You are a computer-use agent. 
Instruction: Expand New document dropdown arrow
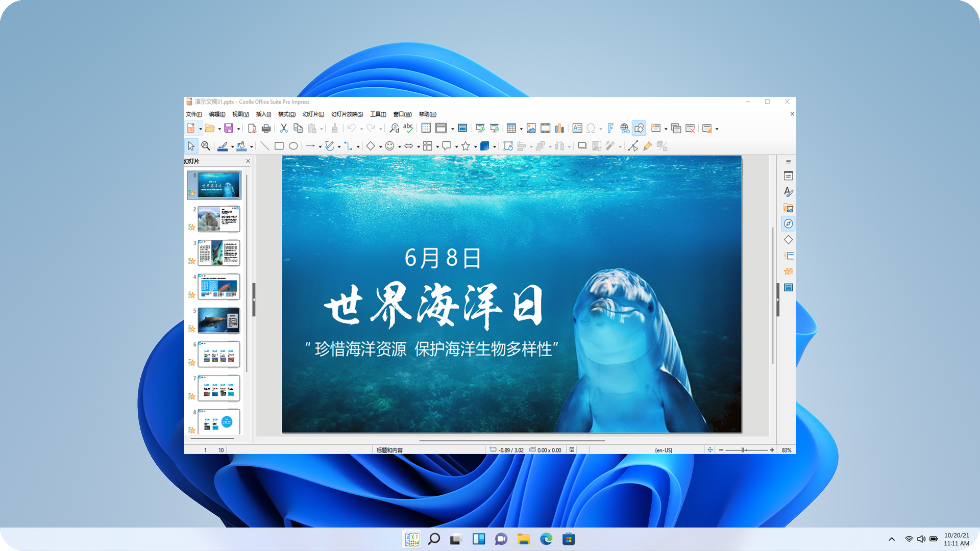tap(201, 129)
